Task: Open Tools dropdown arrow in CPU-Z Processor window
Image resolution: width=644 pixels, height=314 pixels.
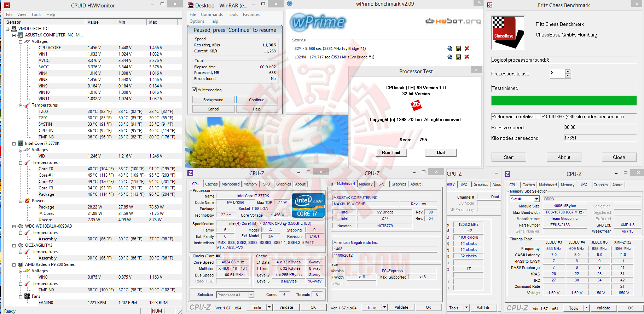Action: [x=269, y=307]
